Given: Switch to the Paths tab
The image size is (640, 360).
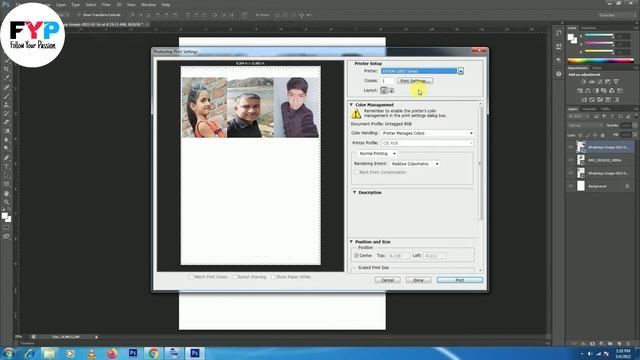Looking at the screenshot, I should 606,109.
